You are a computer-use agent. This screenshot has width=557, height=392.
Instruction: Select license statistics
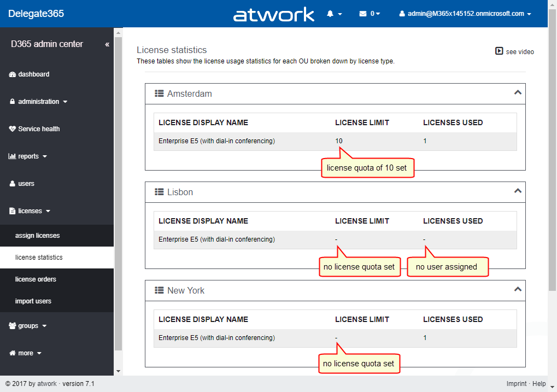[39, 258]
